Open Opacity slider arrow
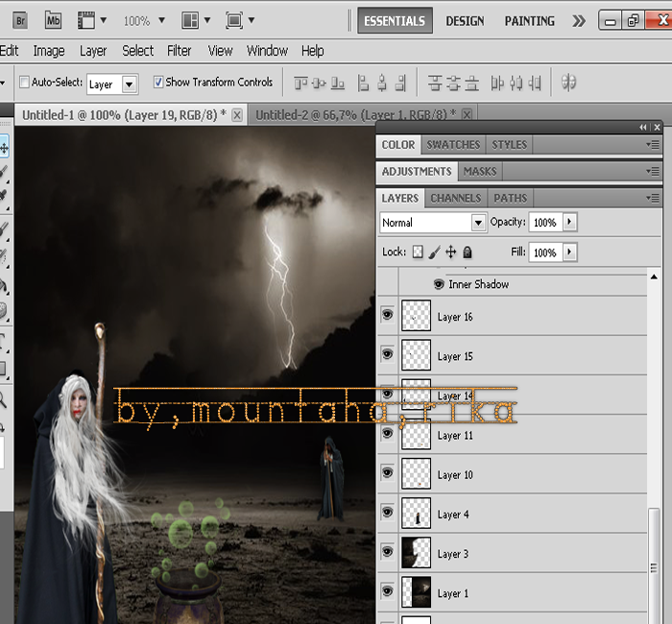 pos(569,222)
